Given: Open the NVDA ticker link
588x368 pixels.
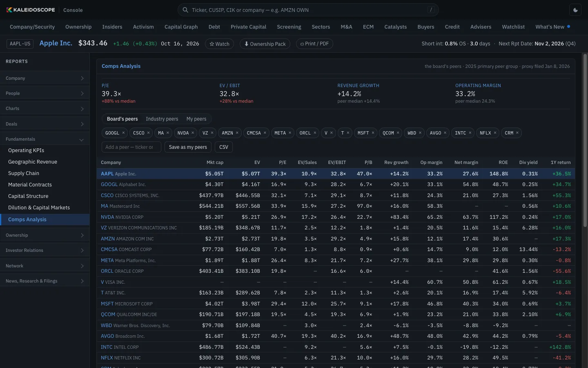Looking at the screenshot, I should [107, 217].
